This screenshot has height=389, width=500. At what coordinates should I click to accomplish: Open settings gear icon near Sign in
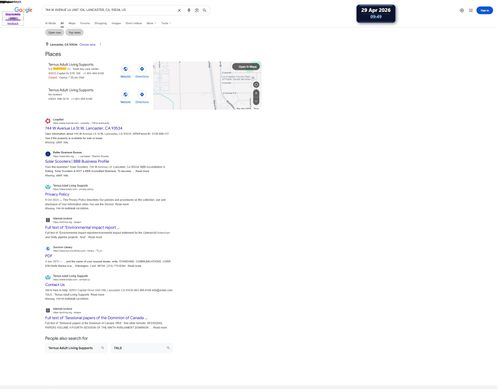[x=462, y=10]
